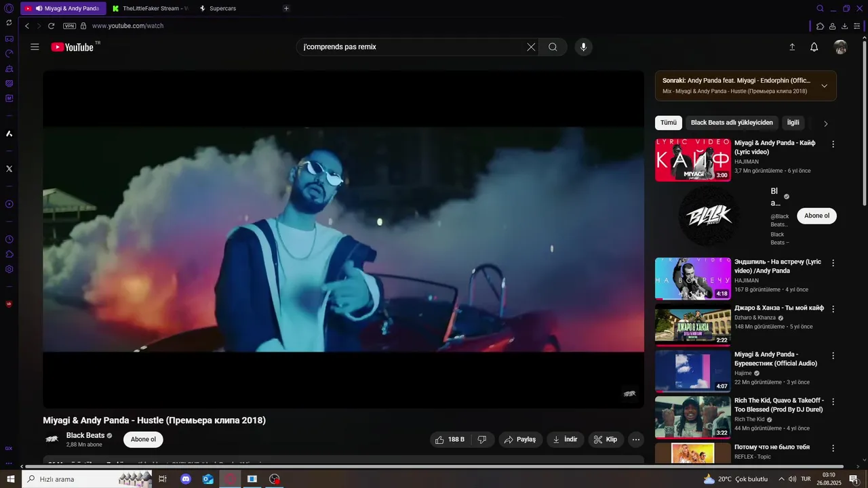Go to YouTube home via logo
The height and width of the screenshot is (488, 868).
tap(73, 47)
